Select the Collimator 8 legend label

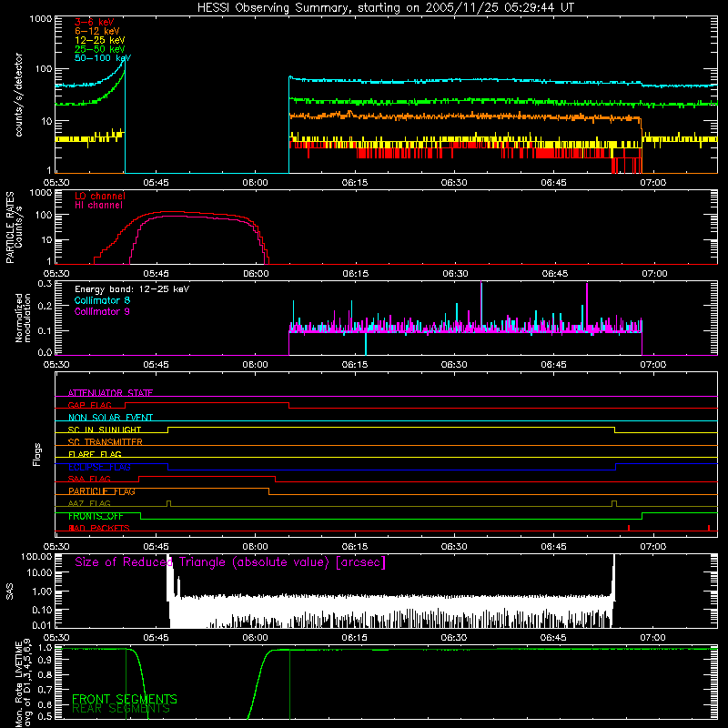[x=102, y=300]
